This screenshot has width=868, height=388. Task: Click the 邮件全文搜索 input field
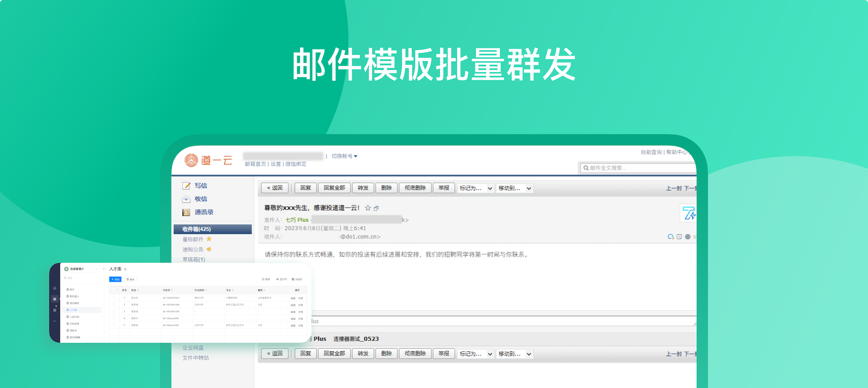coord(639,168)
